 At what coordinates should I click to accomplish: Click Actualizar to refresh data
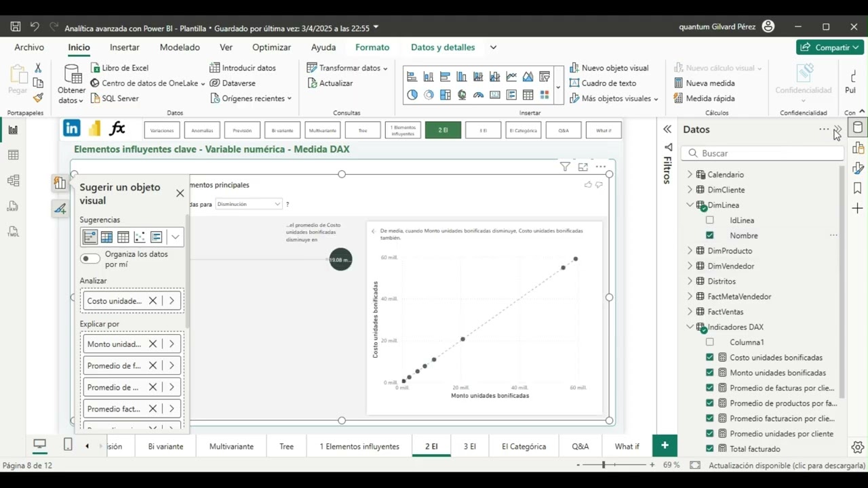(x=330, y=83)
